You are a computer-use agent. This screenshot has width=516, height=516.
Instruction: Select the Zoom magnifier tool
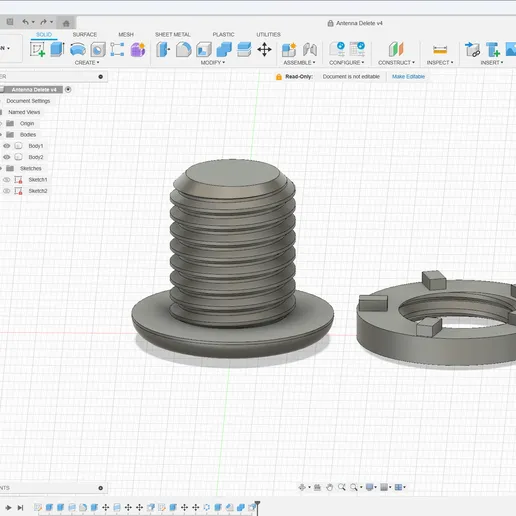tap(342, 487)
